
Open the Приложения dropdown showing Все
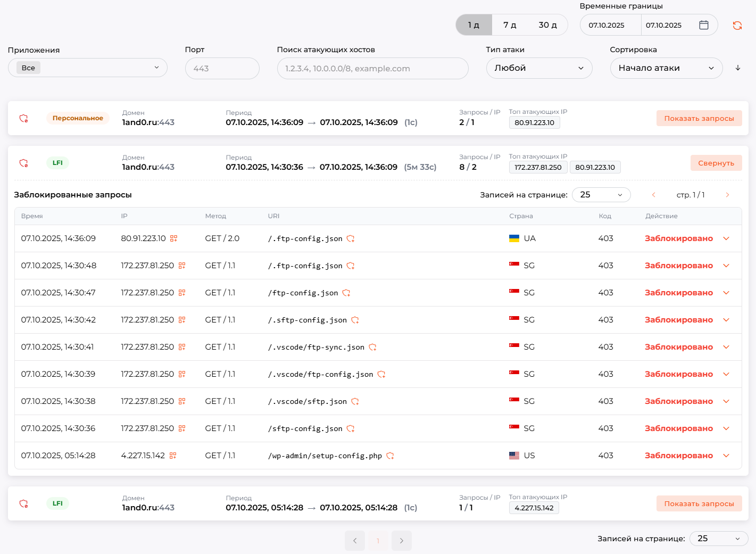tap(87, 68)
